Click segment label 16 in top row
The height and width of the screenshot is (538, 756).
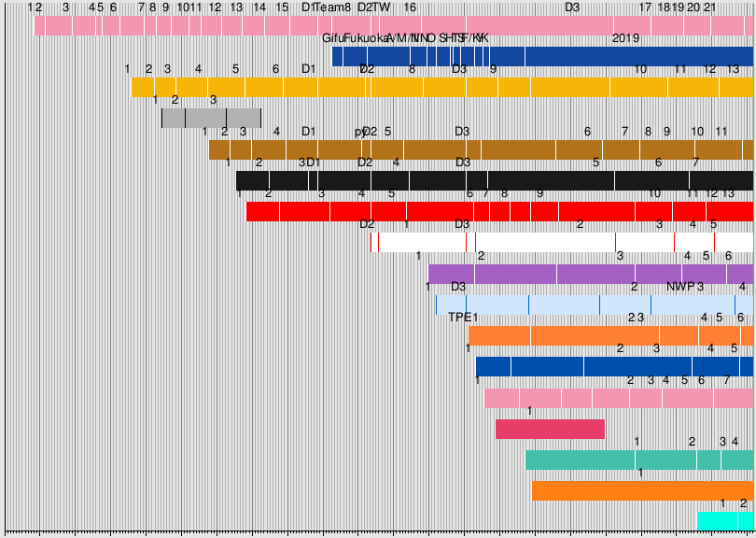[410, 7]
